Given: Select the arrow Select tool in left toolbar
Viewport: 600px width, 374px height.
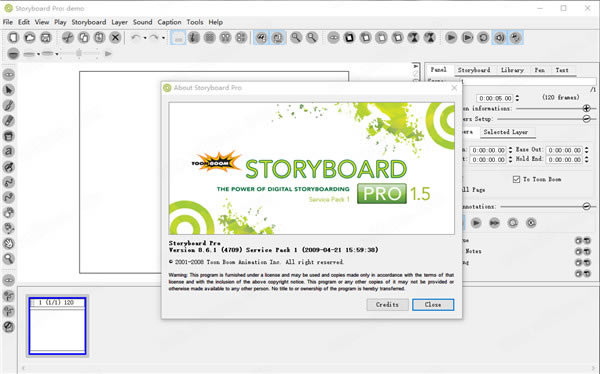Looking at the screenshot, I should click(8, 90).
